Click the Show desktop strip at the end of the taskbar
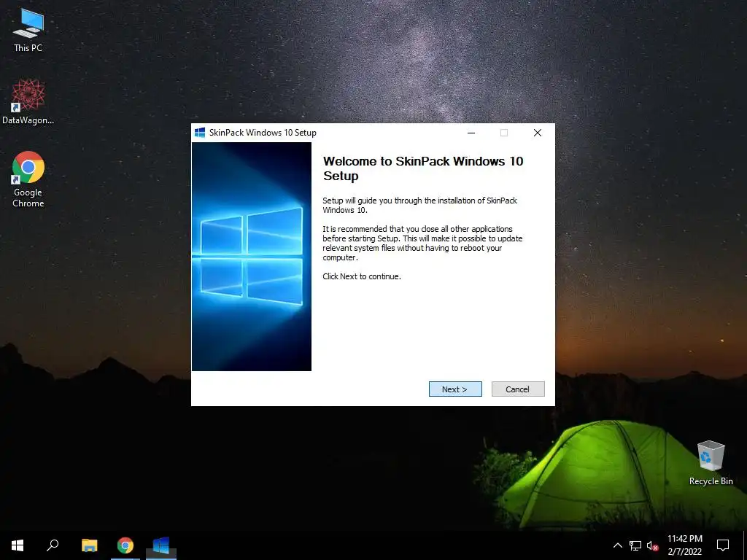Image resolution: width=747 pixels, height=560 pixels. coord(745,545)
